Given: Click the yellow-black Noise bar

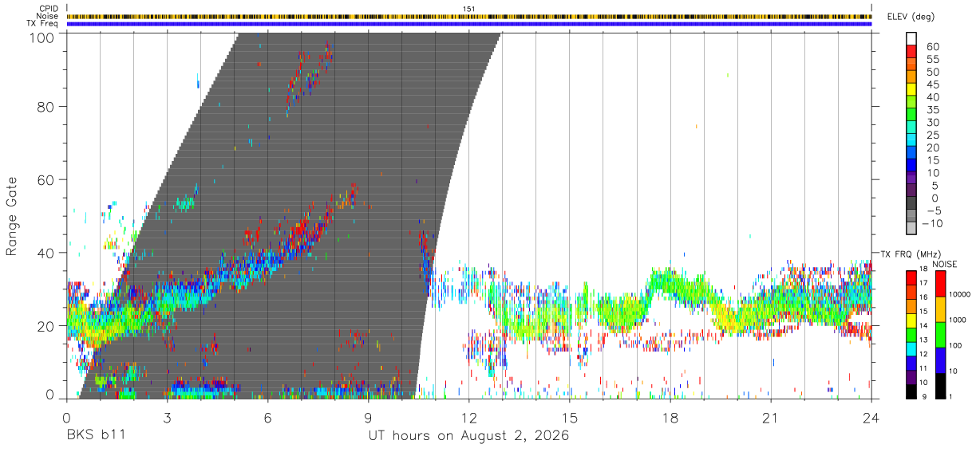Looking at the screenshot, I should point(468,16).
